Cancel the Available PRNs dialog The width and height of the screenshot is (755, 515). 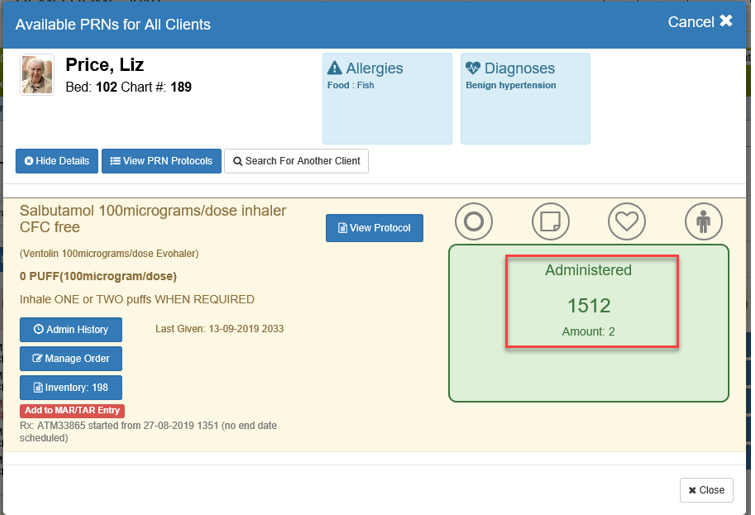(x=700, y=22)
